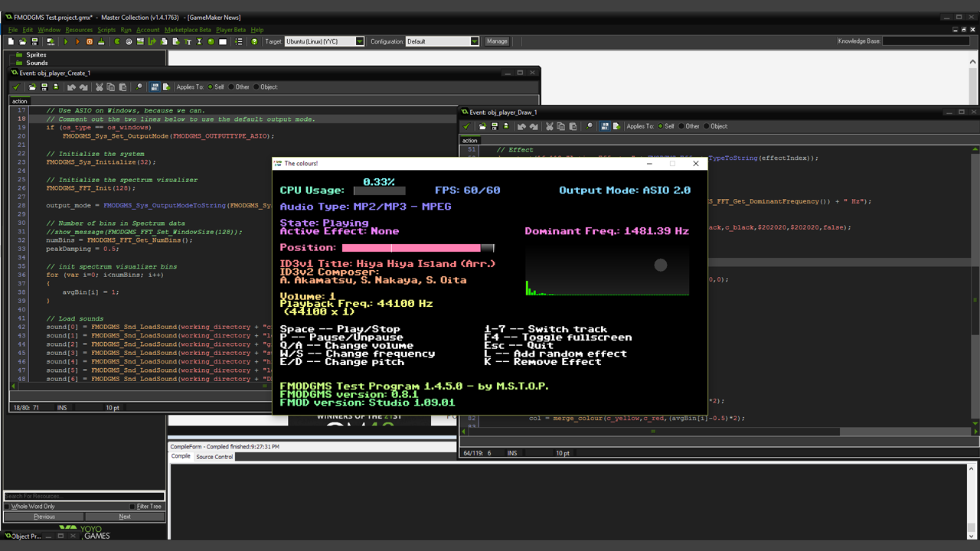The image size is (980, 551).
Task: Click the copy icon in obj_player_Draw_1 toolbar
Action: click(561, 126)
